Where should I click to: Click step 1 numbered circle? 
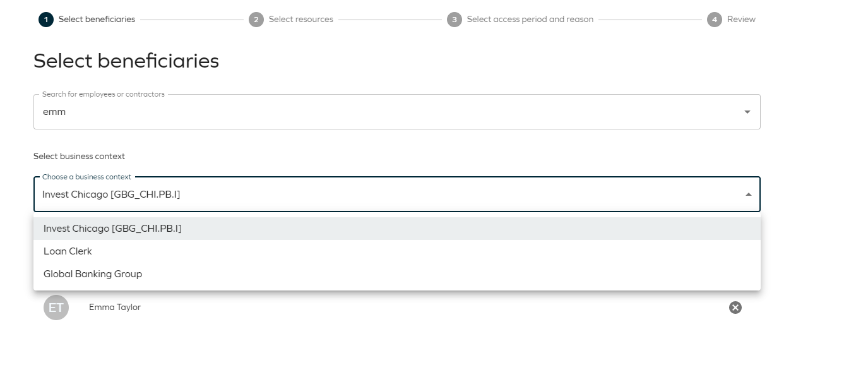click(x=46, y=20)
